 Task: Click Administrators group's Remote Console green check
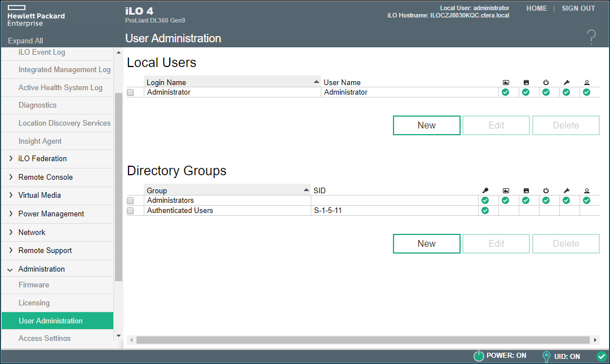[505, 200]
